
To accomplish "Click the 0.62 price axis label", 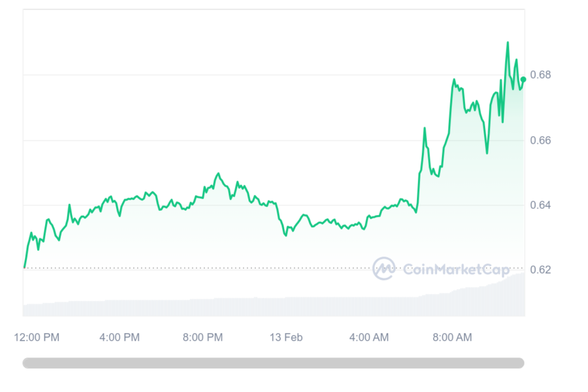I will pyautogui.click(x=540, y=270).
